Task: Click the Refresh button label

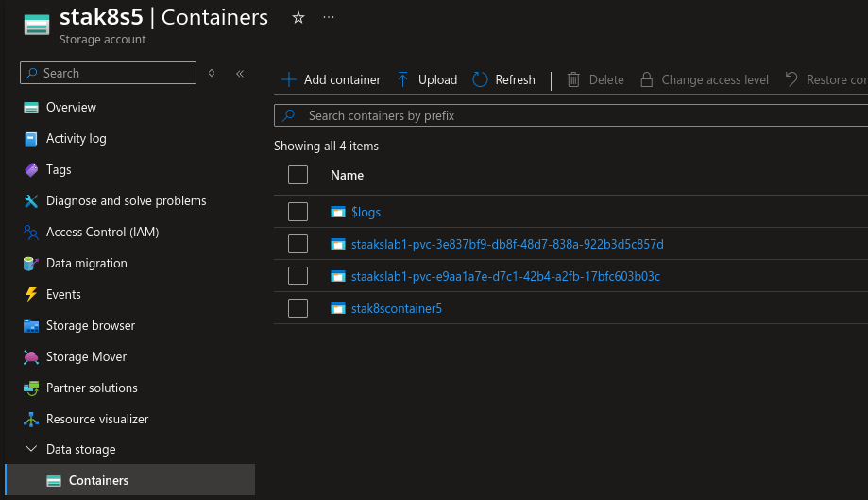Action: (515, 79)
